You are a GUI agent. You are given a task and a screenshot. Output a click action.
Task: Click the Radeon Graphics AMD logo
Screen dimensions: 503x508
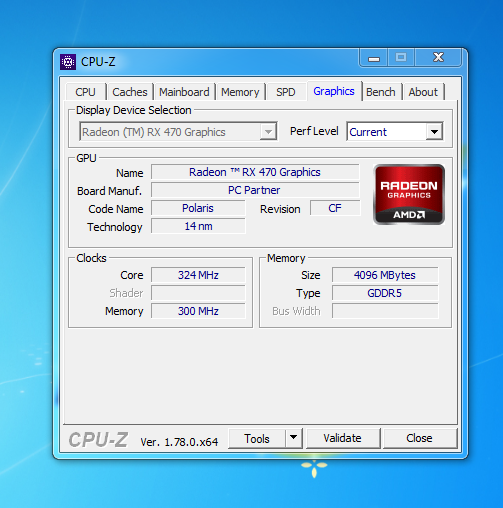(409, 194)
